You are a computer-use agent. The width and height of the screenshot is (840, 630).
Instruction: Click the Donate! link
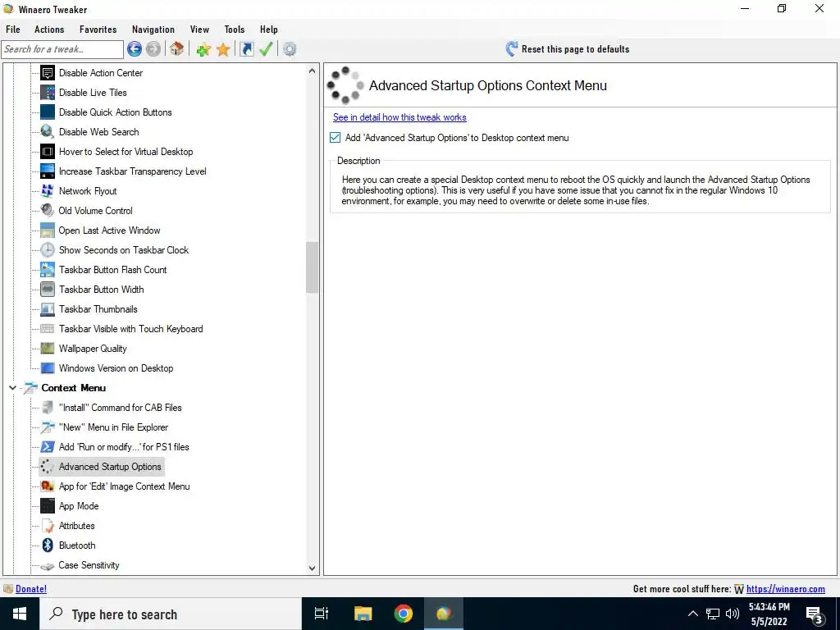click(31, 589)
